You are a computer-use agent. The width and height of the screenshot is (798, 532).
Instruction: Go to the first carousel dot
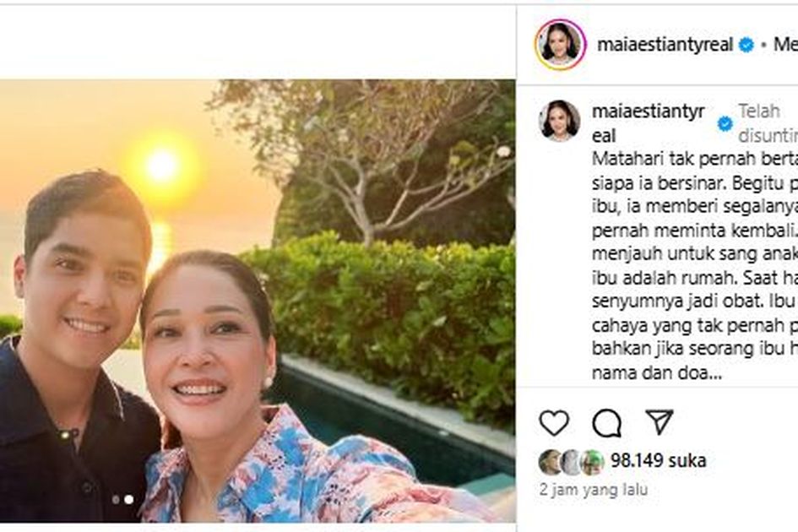[116, 499]
